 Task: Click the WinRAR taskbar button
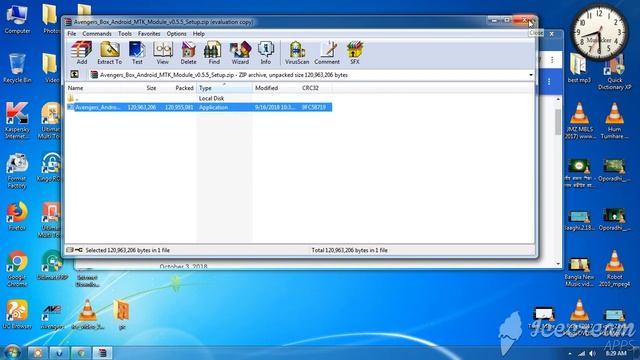tap(102, 352)
